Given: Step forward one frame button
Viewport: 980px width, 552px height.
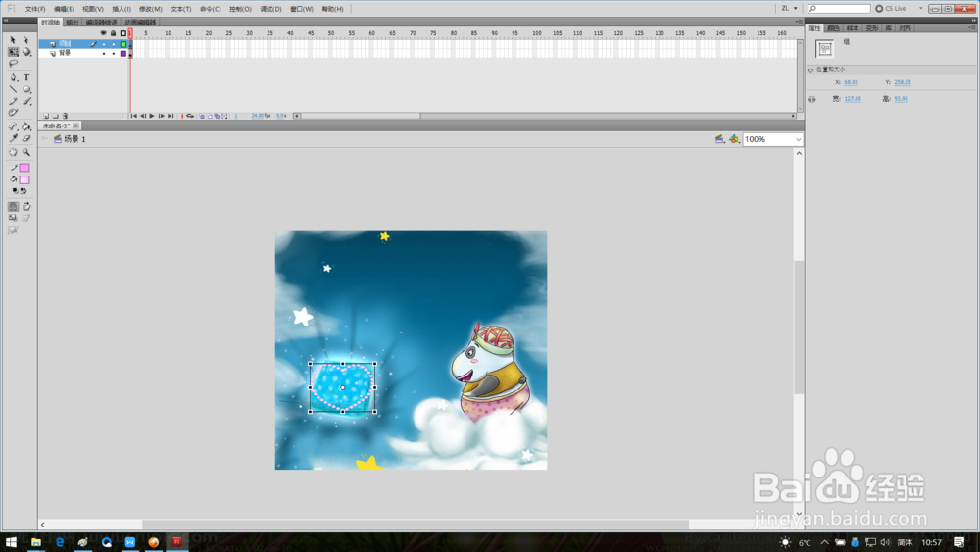Looking at the screenshot, I should pos(162,117).
